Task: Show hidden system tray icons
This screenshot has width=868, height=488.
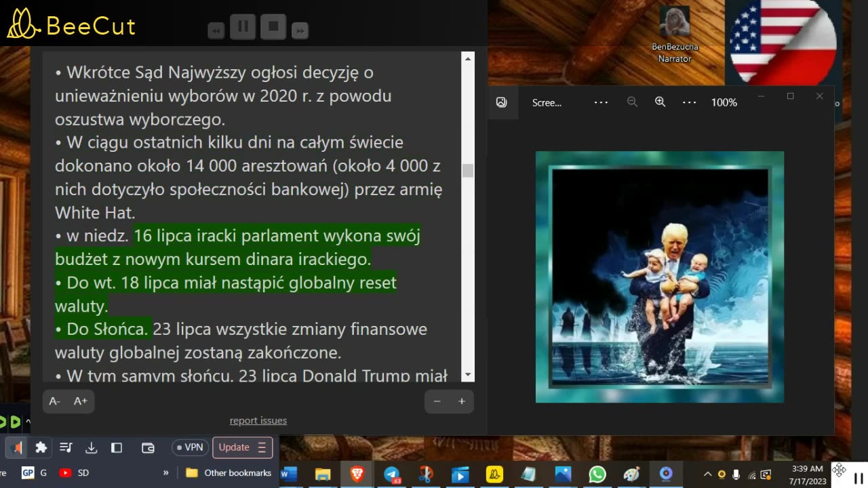Action: point(707,474)
